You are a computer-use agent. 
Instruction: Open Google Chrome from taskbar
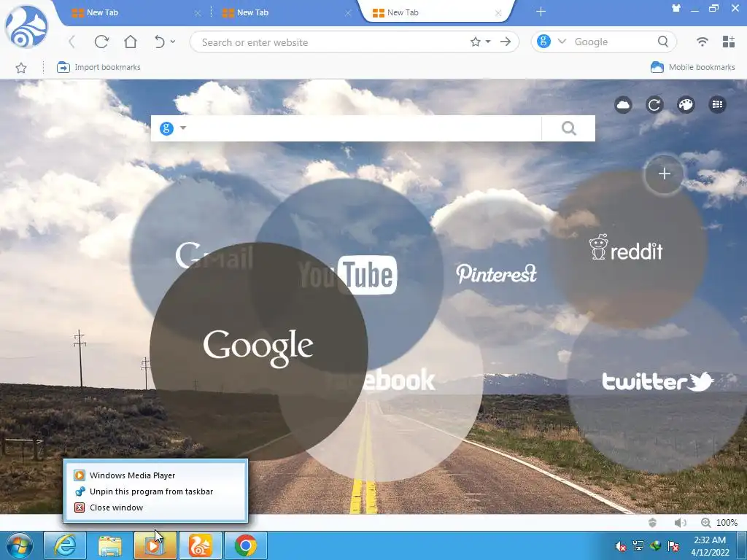tap(245, 545)
